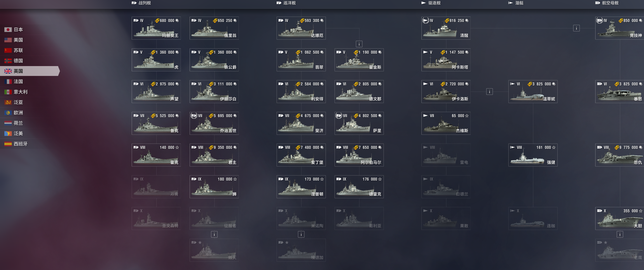644x270 pixels.
Task: Select the 鲁克 tier VII ship
Action: point(156,123)
